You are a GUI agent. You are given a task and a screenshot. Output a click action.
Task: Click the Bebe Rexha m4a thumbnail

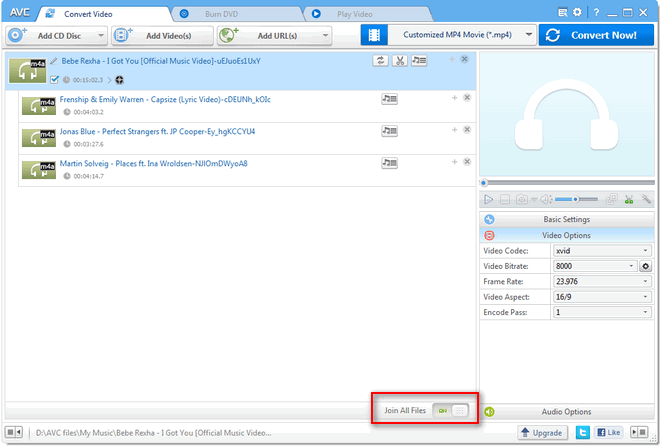click(x=27, y=71)
